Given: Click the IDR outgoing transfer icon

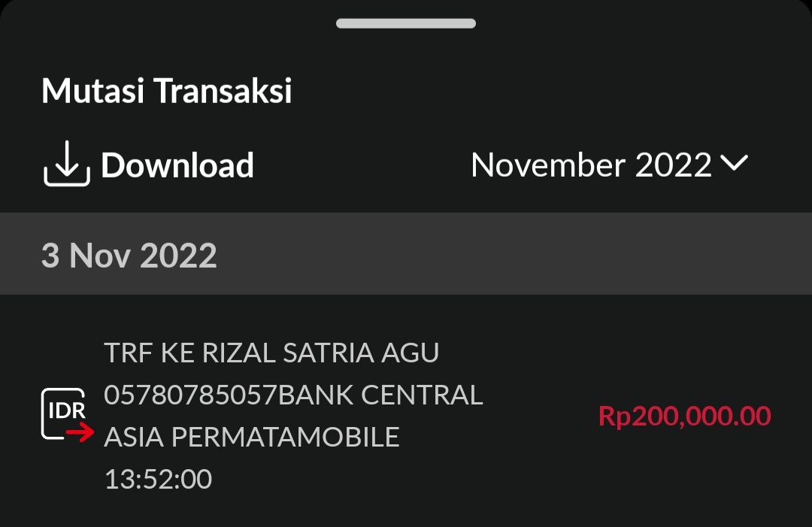Looking at the screenshot, I should (x=66, y=414).
